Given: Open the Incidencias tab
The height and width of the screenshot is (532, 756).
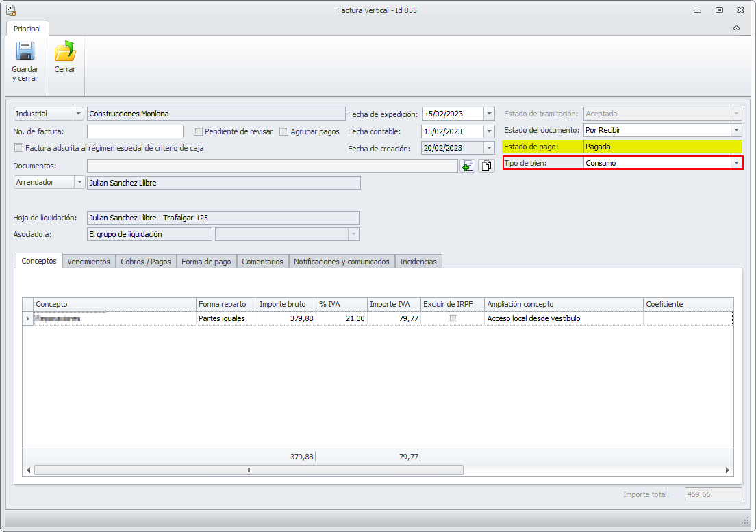Looking at the screenshot, I should [x=418, y=261].
